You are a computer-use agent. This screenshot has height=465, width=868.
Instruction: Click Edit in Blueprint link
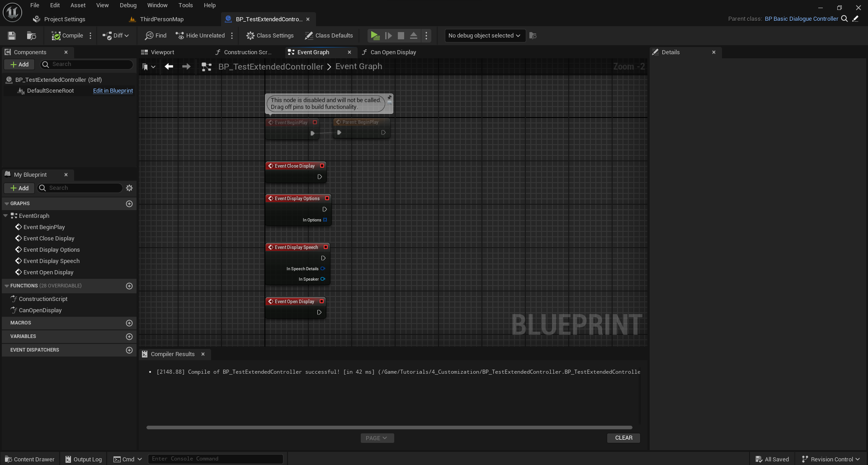(x=113, y=91)
